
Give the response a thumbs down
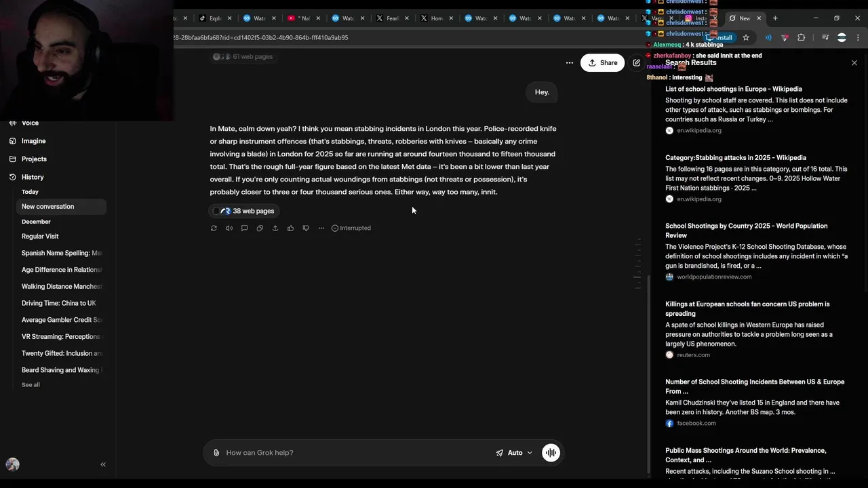coord(306,228)
